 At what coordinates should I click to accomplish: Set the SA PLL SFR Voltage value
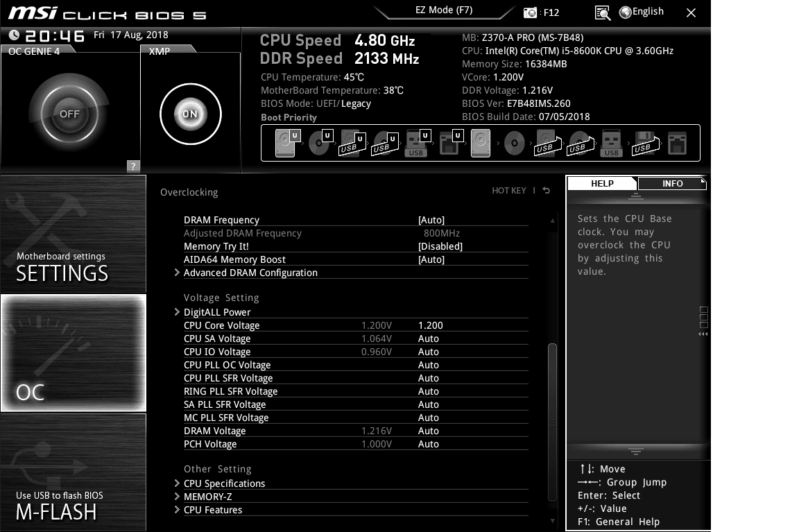pyautogui.click(x=429, y=405)
